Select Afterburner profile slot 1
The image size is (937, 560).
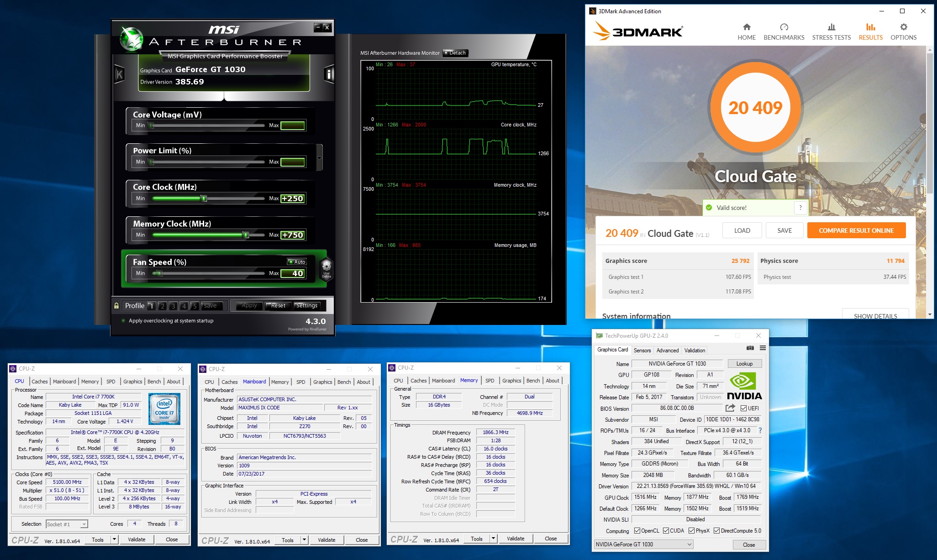click(152, 306)
